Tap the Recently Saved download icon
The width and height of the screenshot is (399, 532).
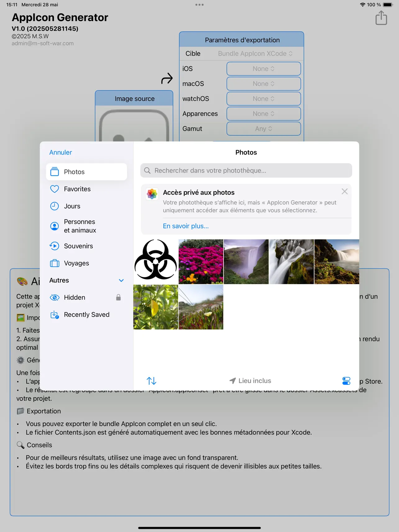[x=55, y=315]
